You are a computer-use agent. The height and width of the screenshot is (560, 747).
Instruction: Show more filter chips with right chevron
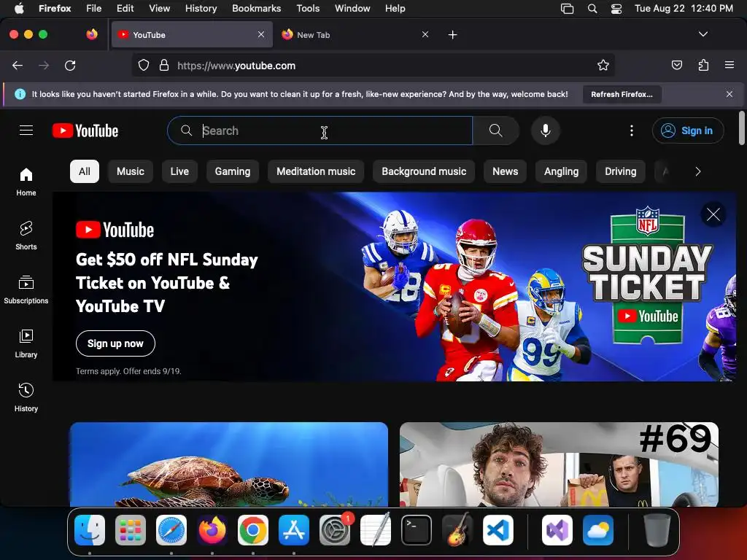pyautogui.click(x=698, y=171)
